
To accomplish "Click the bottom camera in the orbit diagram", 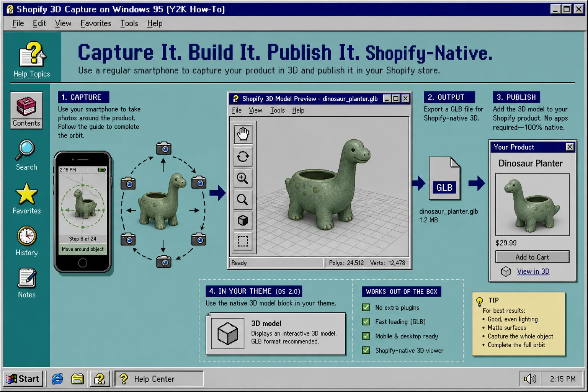I will pos(164,262).
